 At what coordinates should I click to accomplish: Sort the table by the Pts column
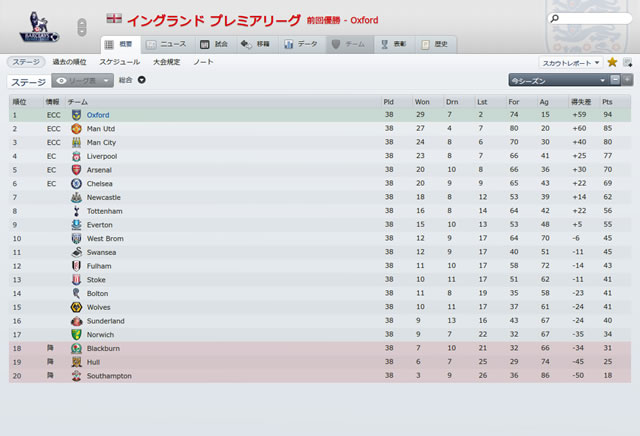pyautogui.click(x=607, y=102)
